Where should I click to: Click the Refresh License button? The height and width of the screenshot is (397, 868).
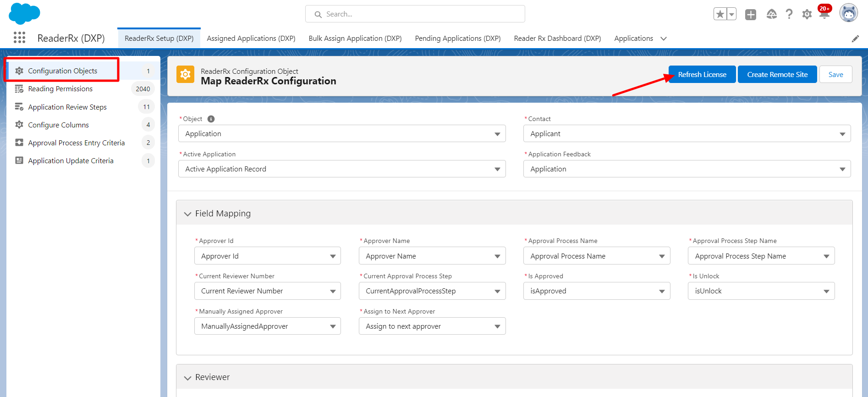pos(702,75)
